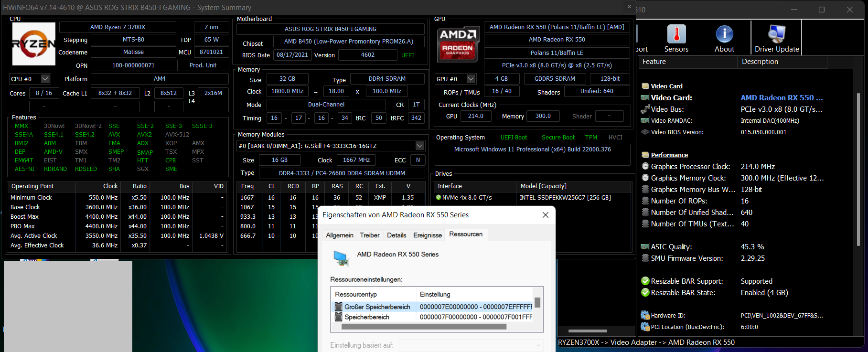This screenshot has width=868, height=352.
Task: Click the Ressourcentyp column header
Action: click(x=374, y=294)
